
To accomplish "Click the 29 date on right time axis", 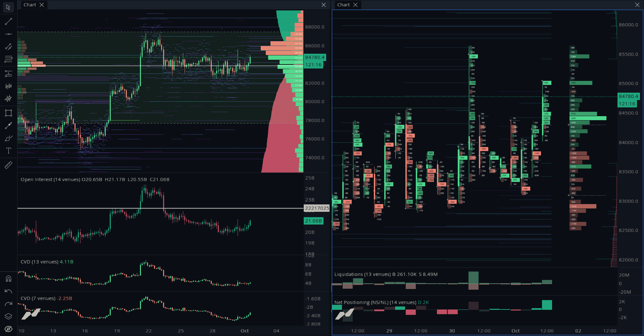I will click(x=389, y=331).
